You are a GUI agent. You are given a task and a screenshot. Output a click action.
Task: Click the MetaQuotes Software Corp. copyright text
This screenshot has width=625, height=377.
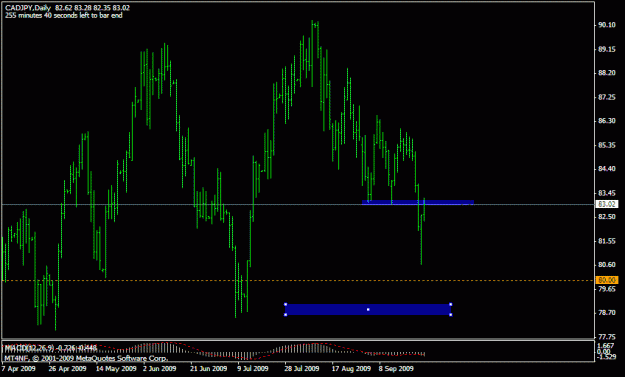pyautogui.click(x=86, y=358)
